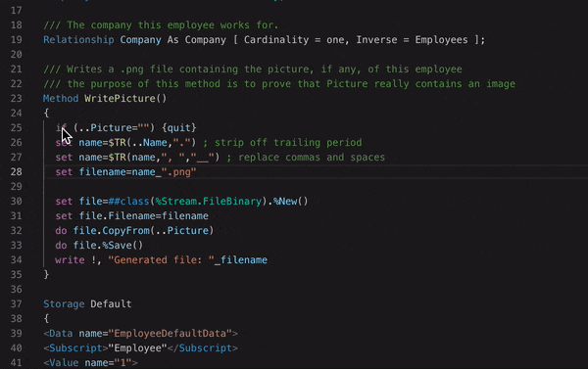Screen dimensions: 588x369
Task: Click the 'Method' keyword on line 23
Action: pos(61,99)
